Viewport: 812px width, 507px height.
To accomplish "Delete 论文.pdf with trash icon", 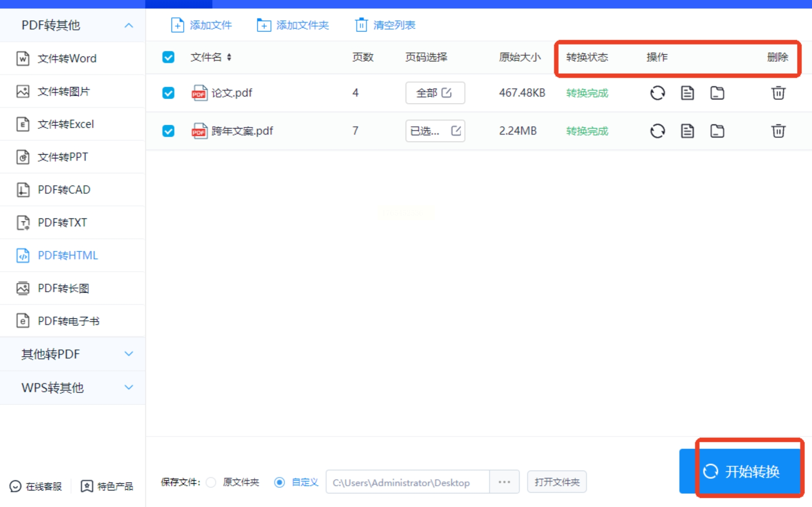I will 778,93.
